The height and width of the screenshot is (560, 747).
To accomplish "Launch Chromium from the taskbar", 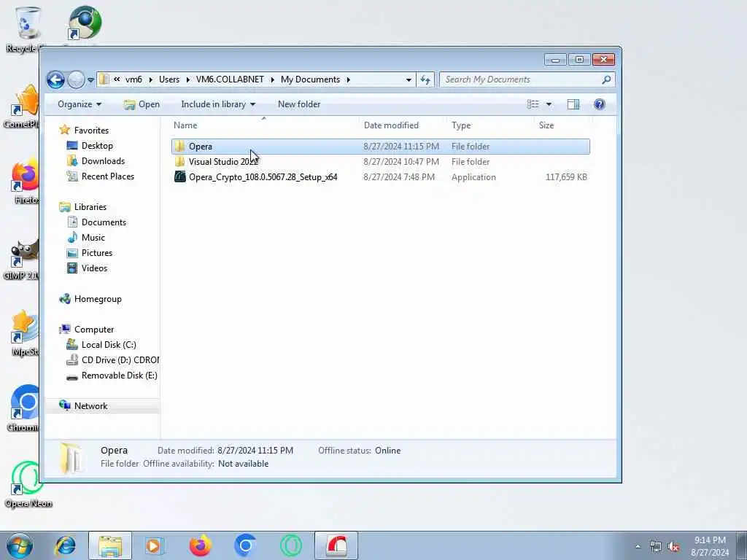I will pos(245,545).
